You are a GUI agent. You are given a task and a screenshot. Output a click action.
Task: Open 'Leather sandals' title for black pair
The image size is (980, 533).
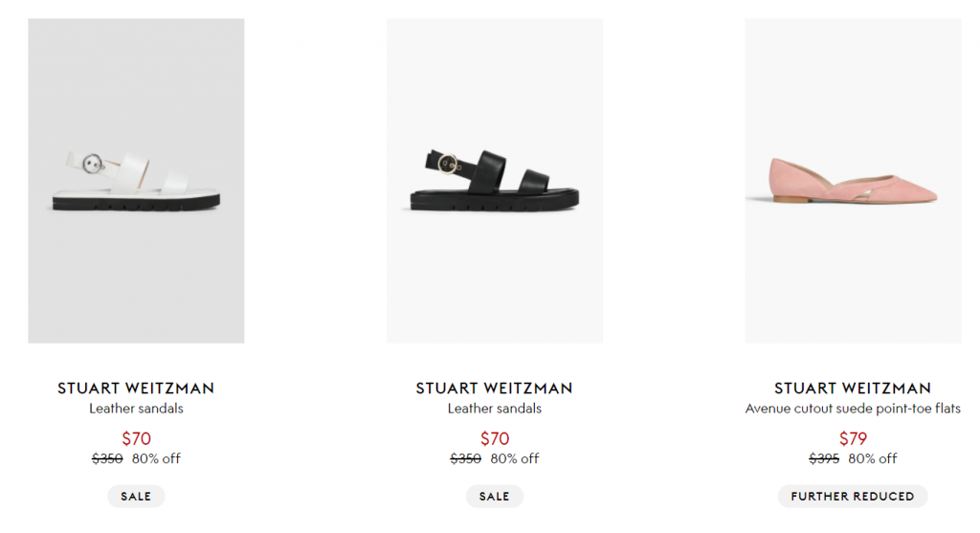[494, 409]
